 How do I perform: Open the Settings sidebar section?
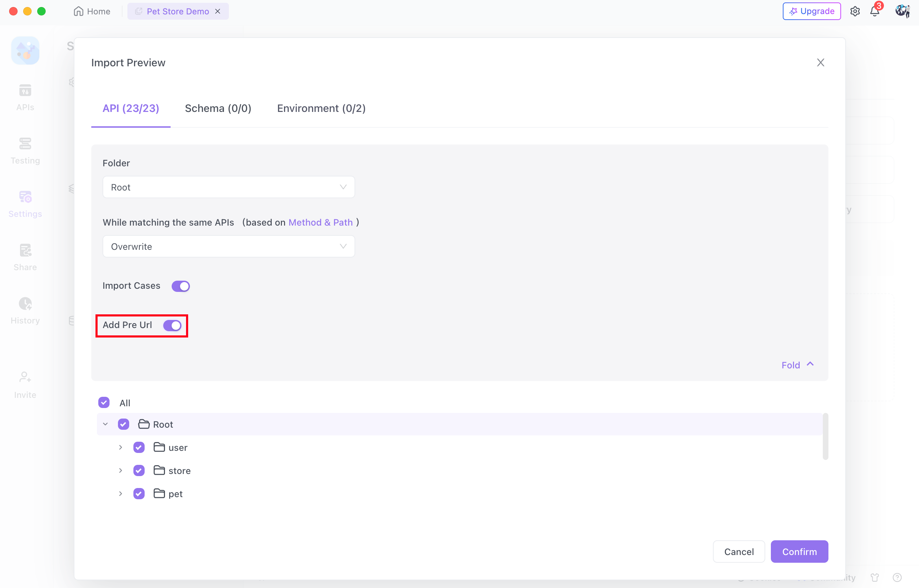coord(25,204)
